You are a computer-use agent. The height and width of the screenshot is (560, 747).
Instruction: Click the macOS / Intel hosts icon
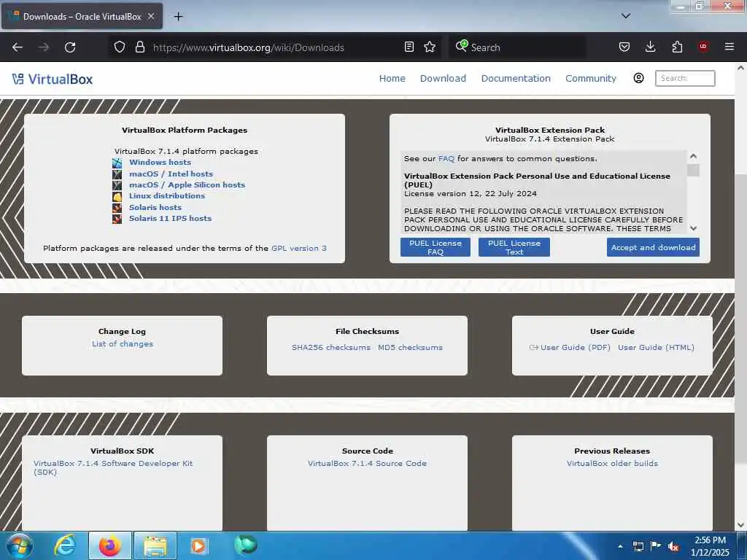117,174
